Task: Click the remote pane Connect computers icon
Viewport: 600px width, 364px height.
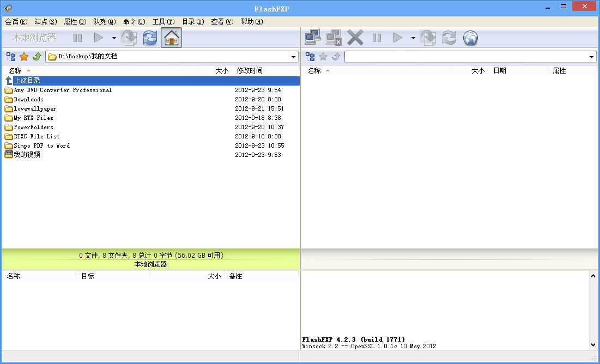Action: [x=313, y=38]
